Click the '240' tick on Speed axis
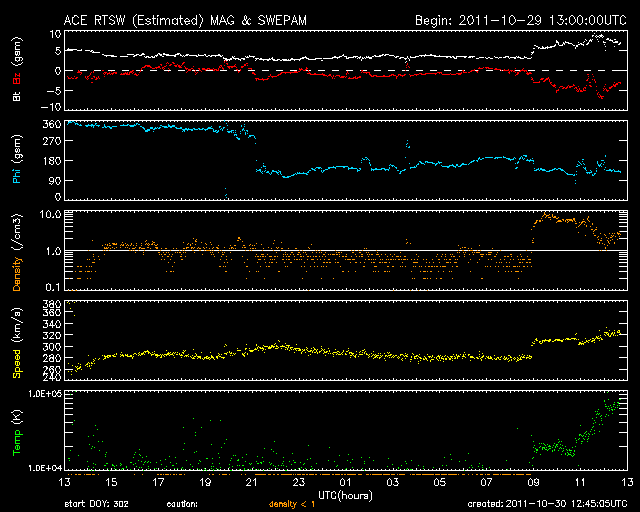 click(52, 378)
